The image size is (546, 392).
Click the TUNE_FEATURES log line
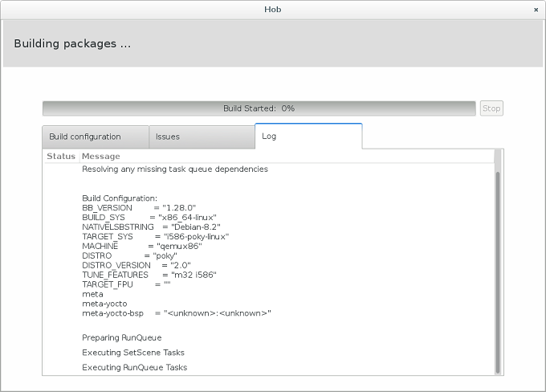click(149, 275)
